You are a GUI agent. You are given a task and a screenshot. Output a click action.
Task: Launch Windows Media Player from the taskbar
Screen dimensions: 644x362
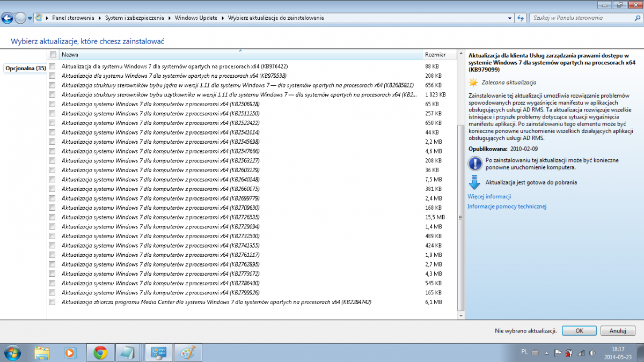coord(71,352)
